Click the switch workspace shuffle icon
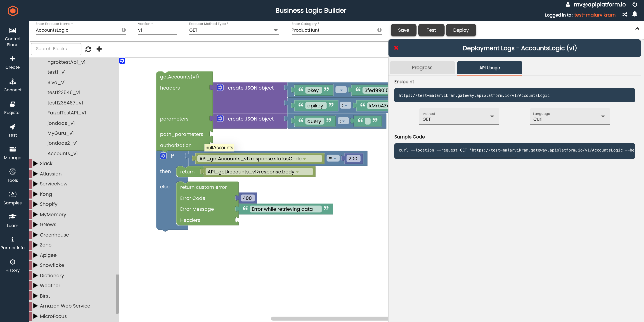This screenshot has height=322, width=644. (625, 14)
